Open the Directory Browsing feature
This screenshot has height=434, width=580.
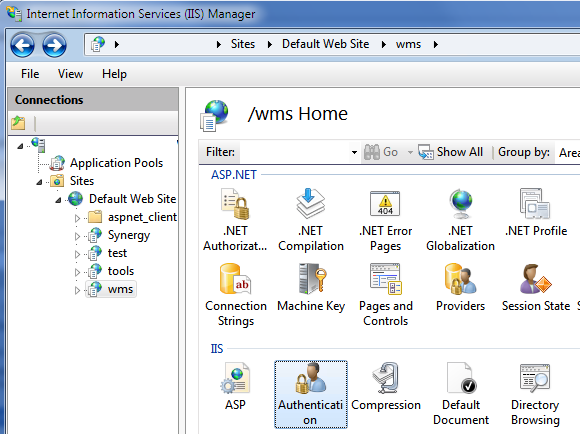pos(535,394)
